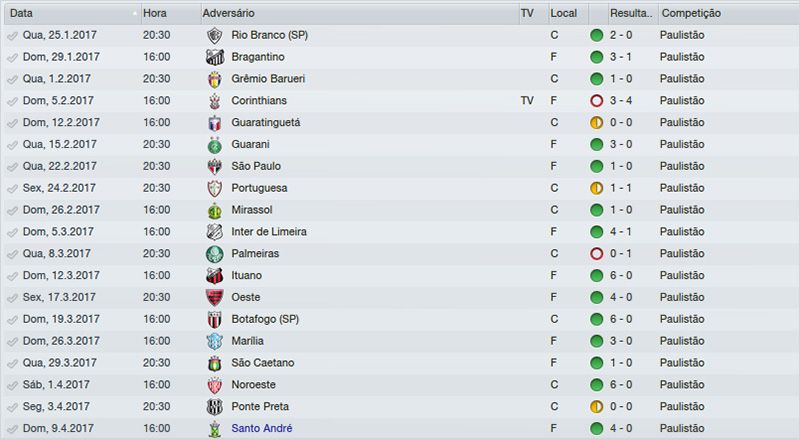Click the yellow draw indicator for Guaratinguetá match

(x=597, y=123)
